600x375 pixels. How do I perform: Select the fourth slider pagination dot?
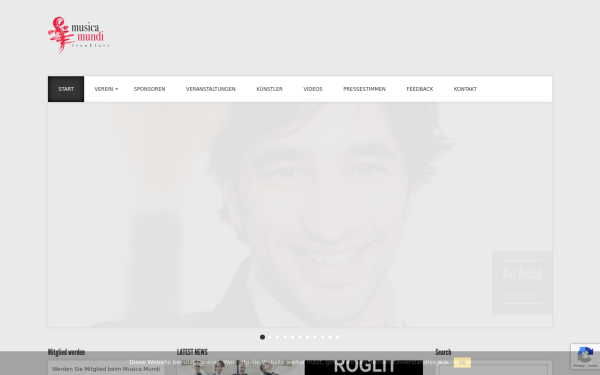pos(285,337)
